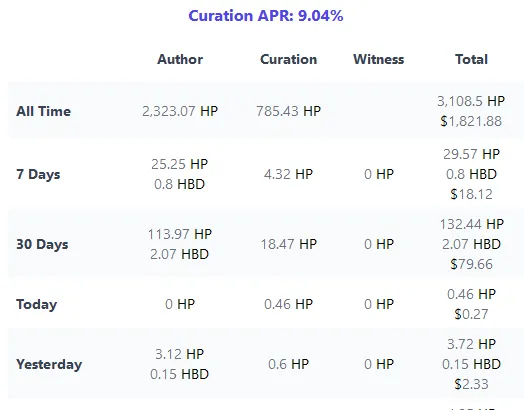Click the 7 Days row label

(38, 174)
